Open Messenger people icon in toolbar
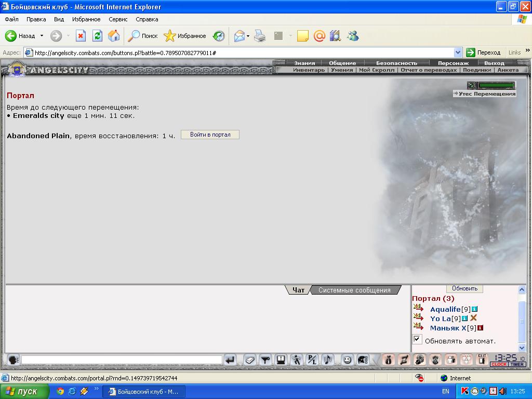The image size is (532, 399). pyautogui.click(x=353, y=36)
